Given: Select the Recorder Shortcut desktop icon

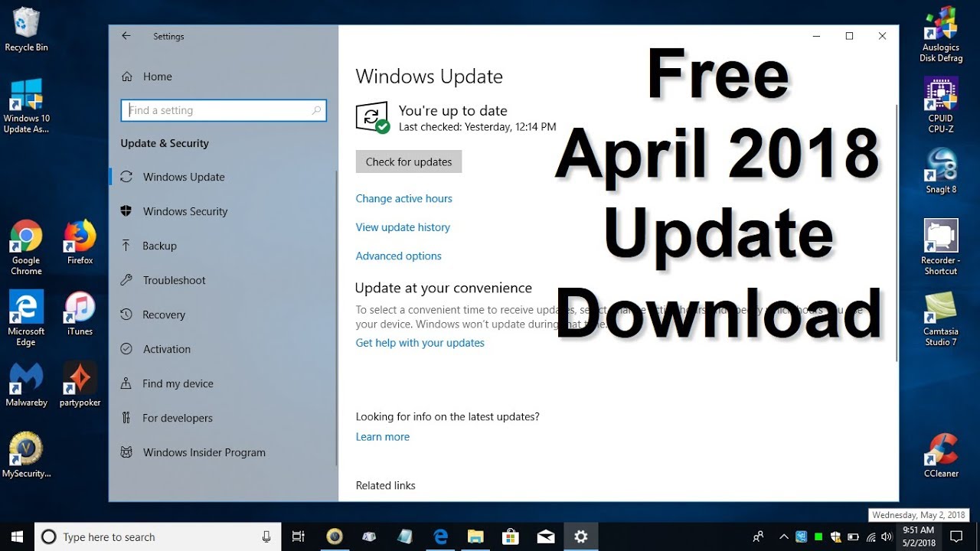Looking at the screenshot, I should tap(941, 247).
